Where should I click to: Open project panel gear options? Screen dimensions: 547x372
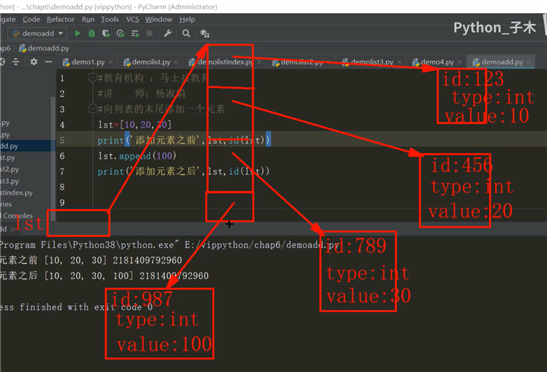pos(34,62)
